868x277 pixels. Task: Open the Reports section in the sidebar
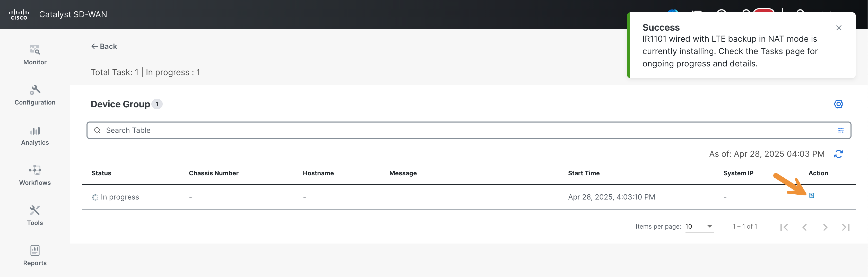pos(35,256)
